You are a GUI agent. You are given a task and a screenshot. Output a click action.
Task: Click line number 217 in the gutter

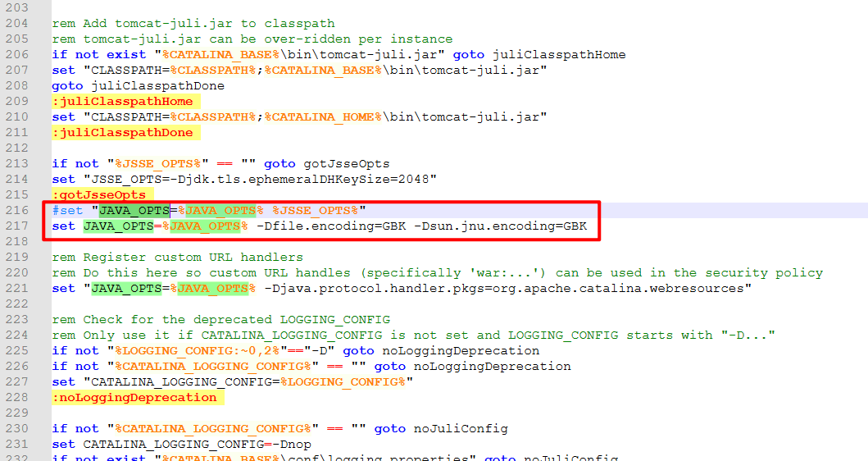(x=16, y=226)
